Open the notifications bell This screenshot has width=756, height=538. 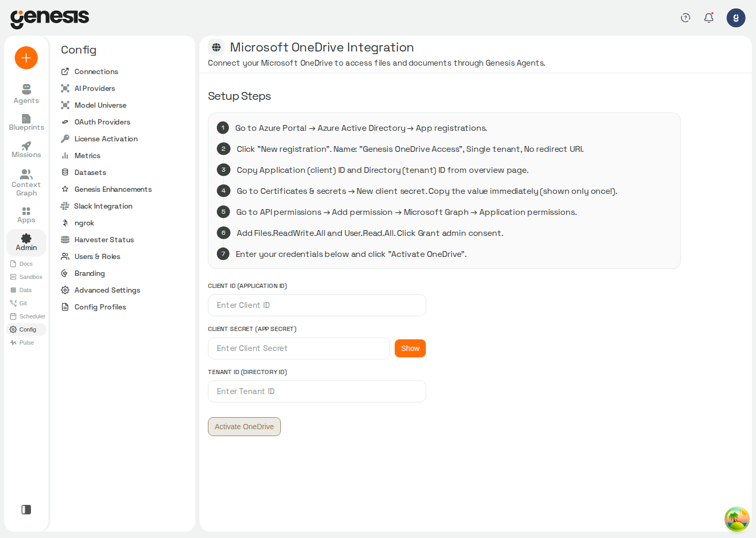tap(709, 18)
